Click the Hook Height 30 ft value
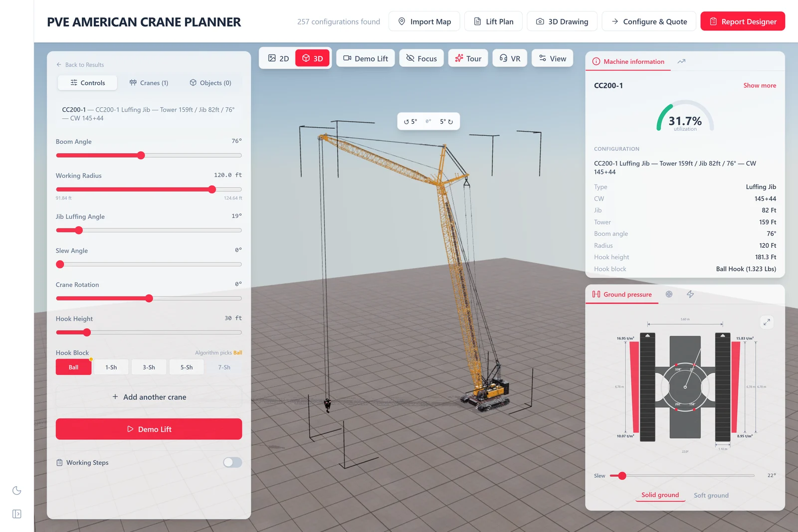Viewport: 798px width, 532px height. click(x=233, y=318)
